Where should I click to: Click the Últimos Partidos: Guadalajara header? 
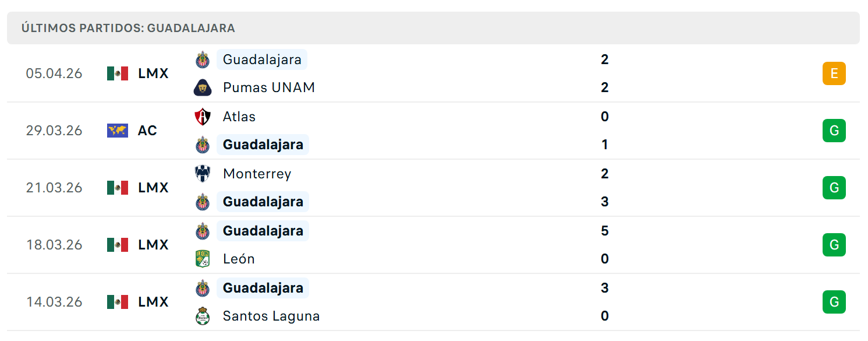(128, 28)
